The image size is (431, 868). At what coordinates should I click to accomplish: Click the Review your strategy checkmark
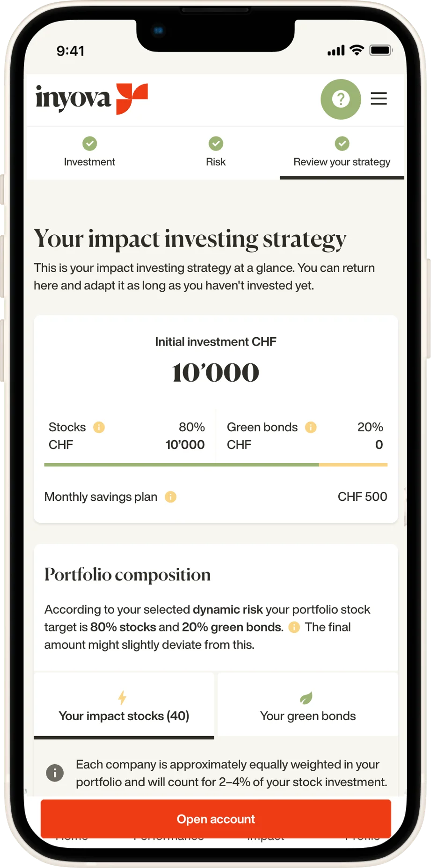(342, 144)
